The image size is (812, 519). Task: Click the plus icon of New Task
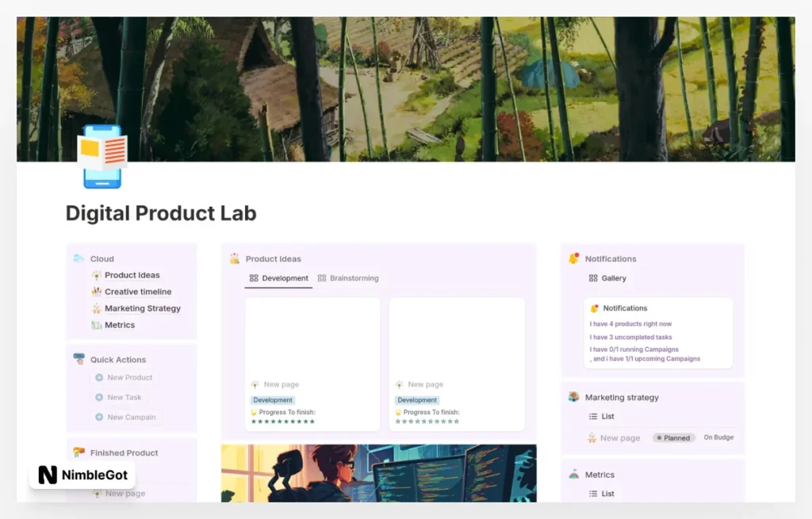99,398
